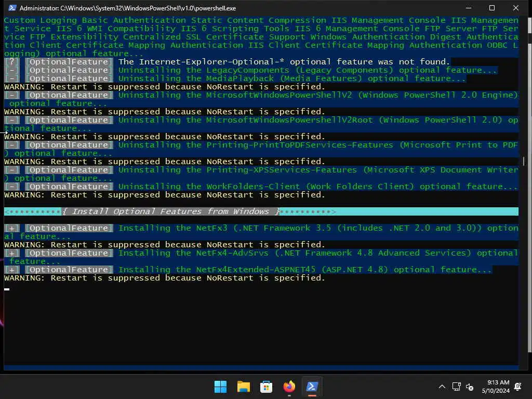Open the clock showing 9:13 AM
This screenshot has width=532, height=399.
tap(496, 387)
